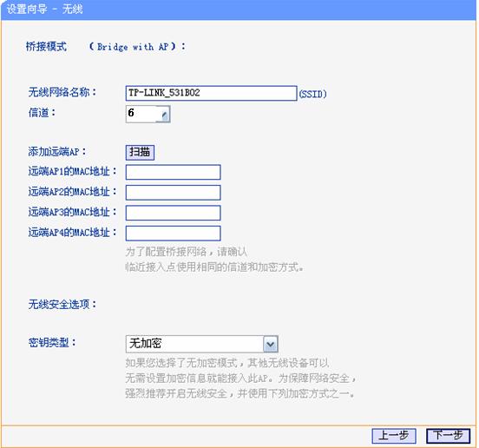Click the 桥接模式 heading text
Viewport: 479px width, 448px height.
(46, 47)
